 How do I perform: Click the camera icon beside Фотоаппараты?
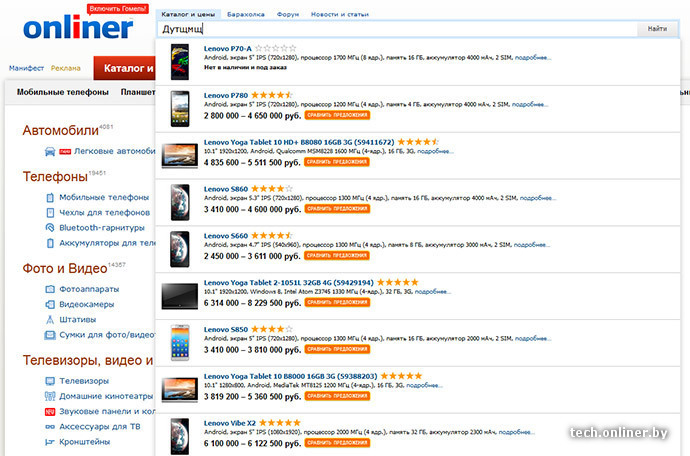coord(50,289)
